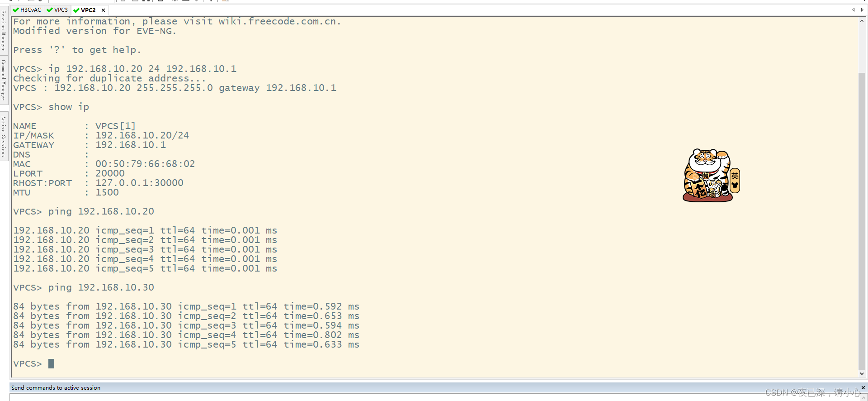
Task: Click the left tab-scroll arrow at top right
Action: (854, 10)
